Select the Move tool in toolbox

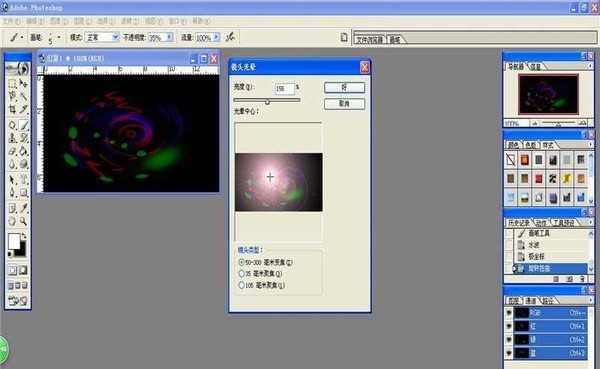[x=24, y=83]
